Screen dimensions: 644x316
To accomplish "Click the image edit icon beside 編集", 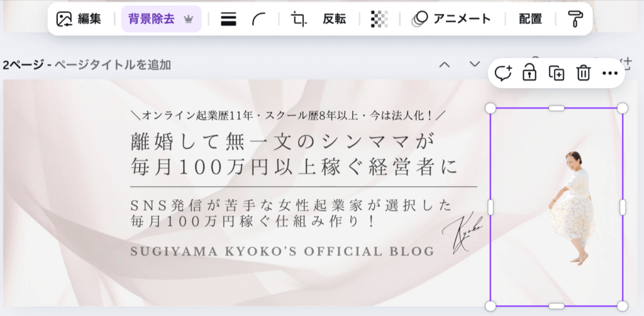I will pyautogui.click(x=64, y=19).
